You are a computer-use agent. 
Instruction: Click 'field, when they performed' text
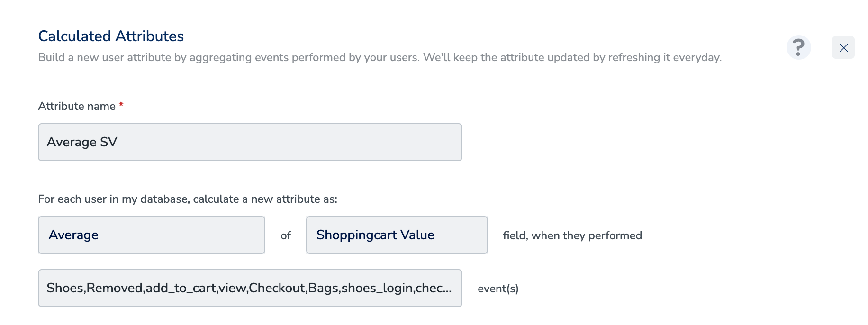coord(572,235)
